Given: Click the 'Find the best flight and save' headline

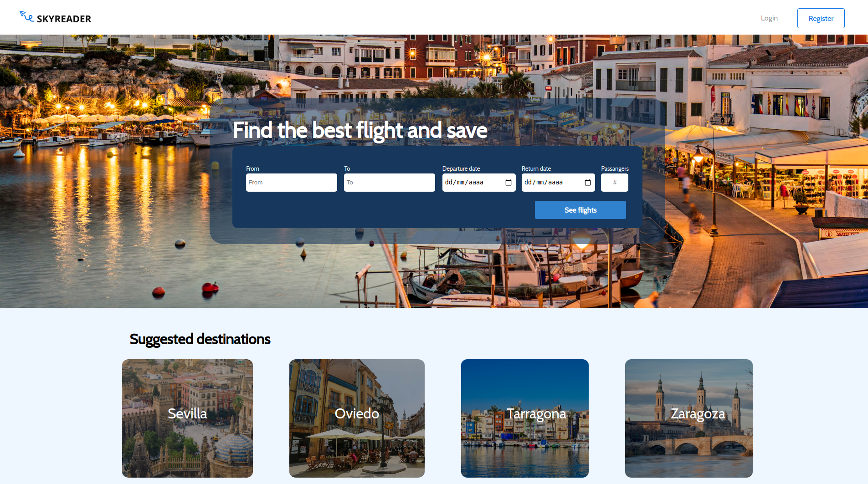Looking at the screenshot, I should pyautogui.click(x=360, y=130).
